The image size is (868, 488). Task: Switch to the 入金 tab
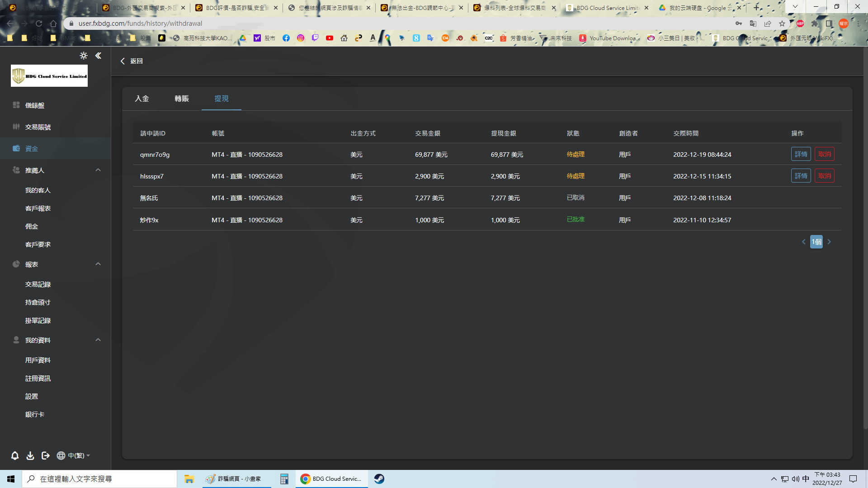(142, 99)
